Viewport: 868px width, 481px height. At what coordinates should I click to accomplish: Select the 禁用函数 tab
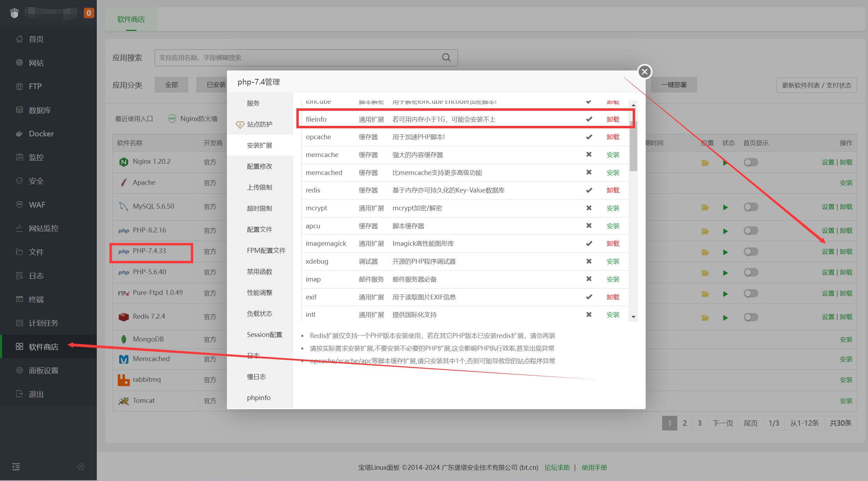(x=260, y=271)
